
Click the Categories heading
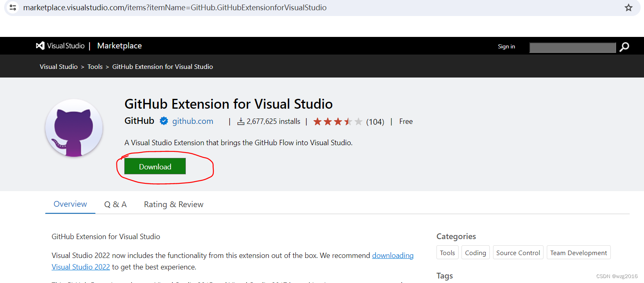[456, 236]
